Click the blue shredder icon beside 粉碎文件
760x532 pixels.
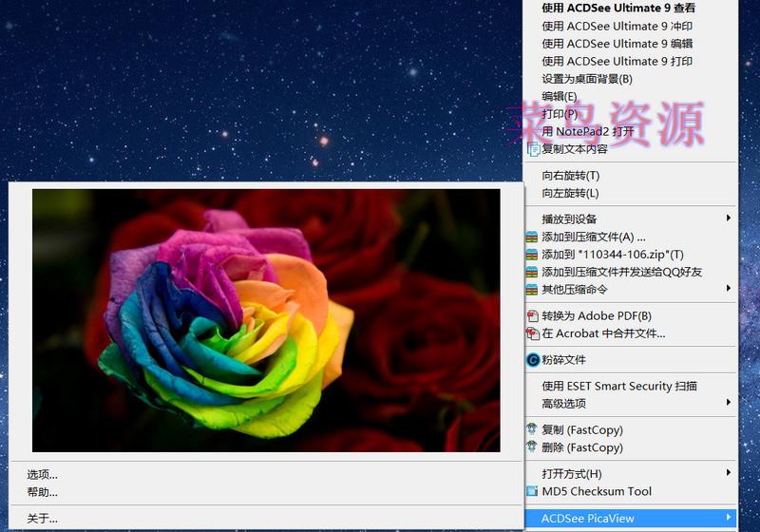533,360
